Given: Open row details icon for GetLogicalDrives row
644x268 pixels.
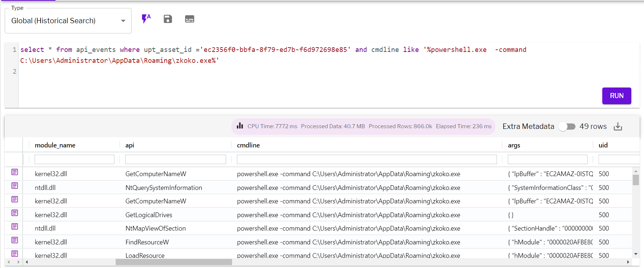Looking at the screenshot, I should 15,213.
